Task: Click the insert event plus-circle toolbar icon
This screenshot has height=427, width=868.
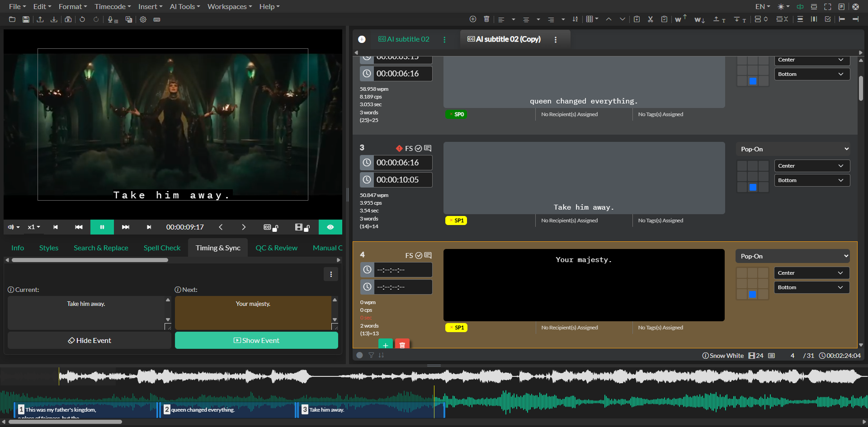Action: 473,19
